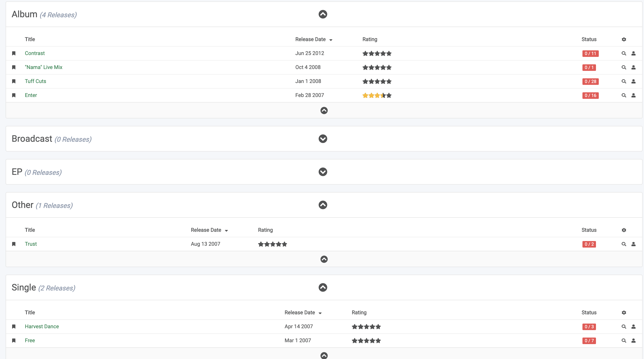Toggle the bookmark for Trust
Image resolution: width=644 pixels, height=359 pixels.
14,244
